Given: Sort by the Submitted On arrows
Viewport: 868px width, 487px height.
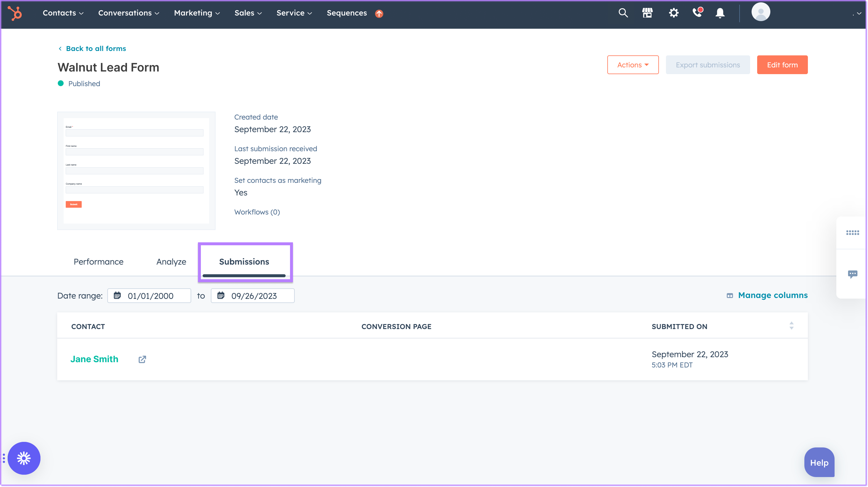Looking at the screenshot, I should click(791, 326).
